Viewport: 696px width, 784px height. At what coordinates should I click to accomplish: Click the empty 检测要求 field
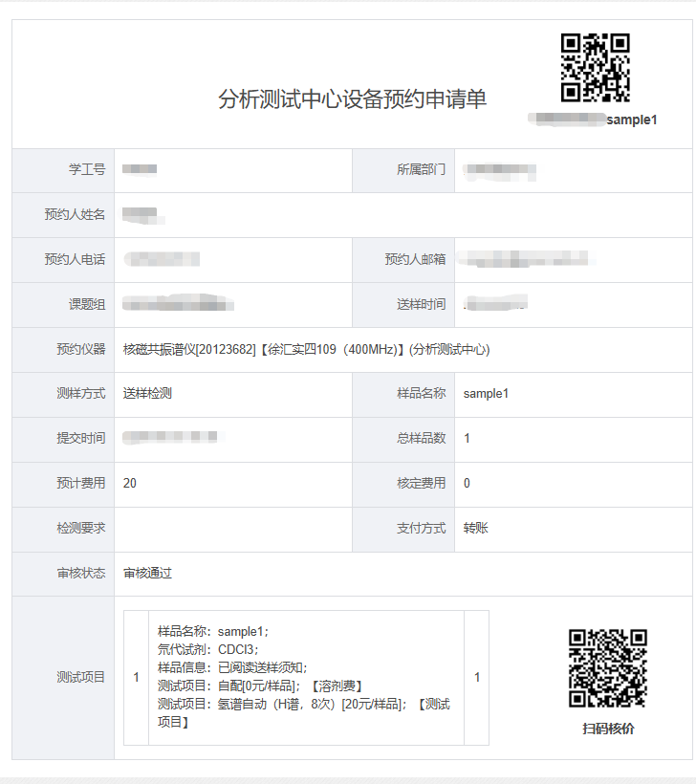232,529
